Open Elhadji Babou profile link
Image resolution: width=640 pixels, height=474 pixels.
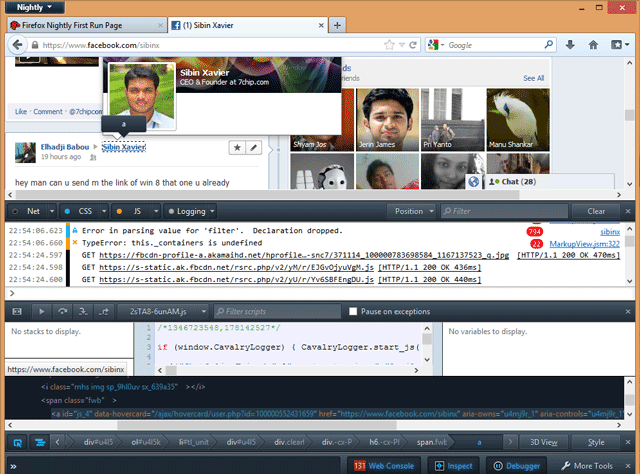[64, 147]
